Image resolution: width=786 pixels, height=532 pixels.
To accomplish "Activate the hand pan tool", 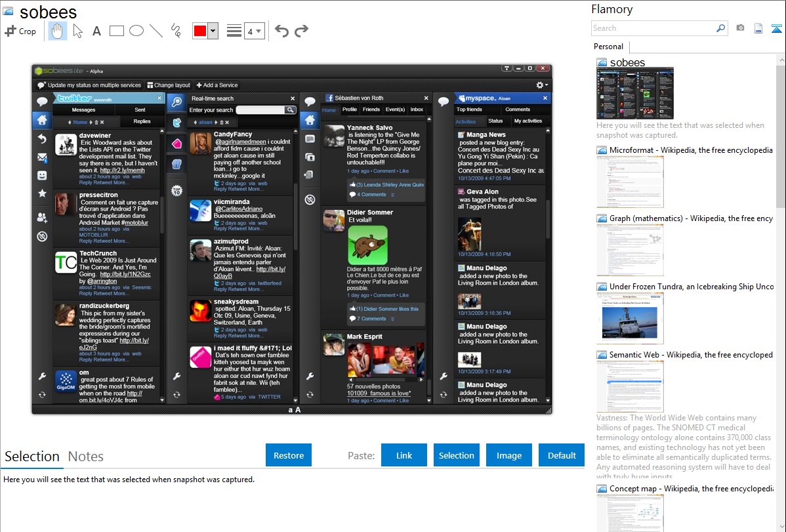I will [57, 31].
